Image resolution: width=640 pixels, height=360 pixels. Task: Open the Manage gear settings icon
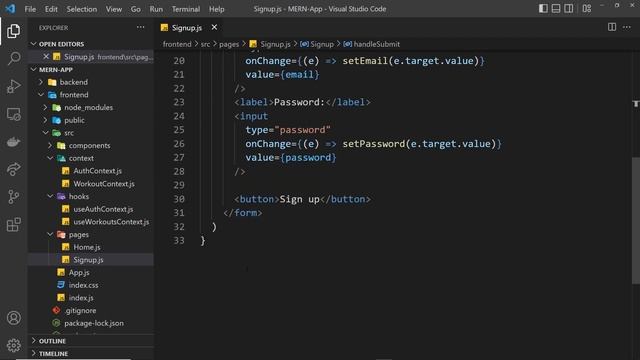(13, 345)
